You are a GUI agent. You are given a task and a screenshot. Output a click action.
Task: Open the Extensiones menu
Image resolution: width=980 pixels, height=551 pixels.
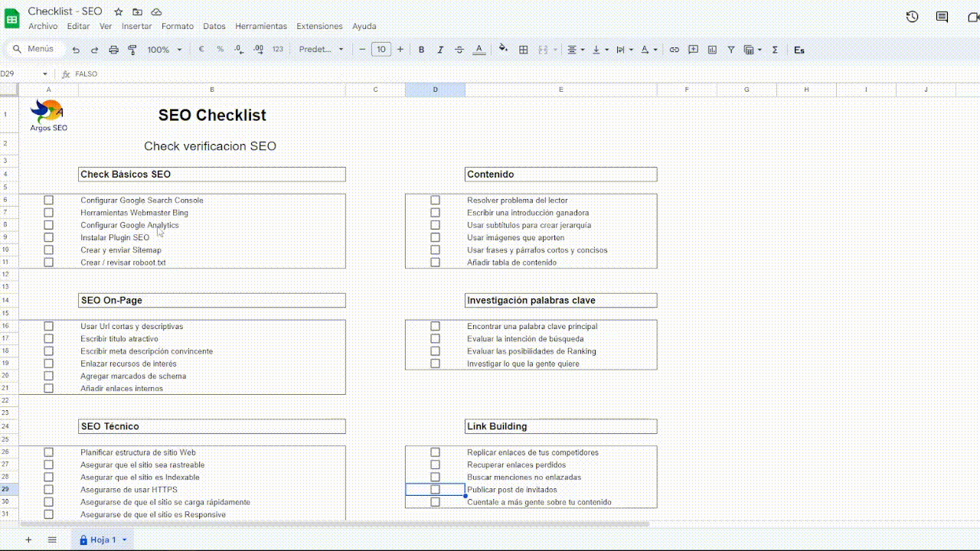[319, 26]
